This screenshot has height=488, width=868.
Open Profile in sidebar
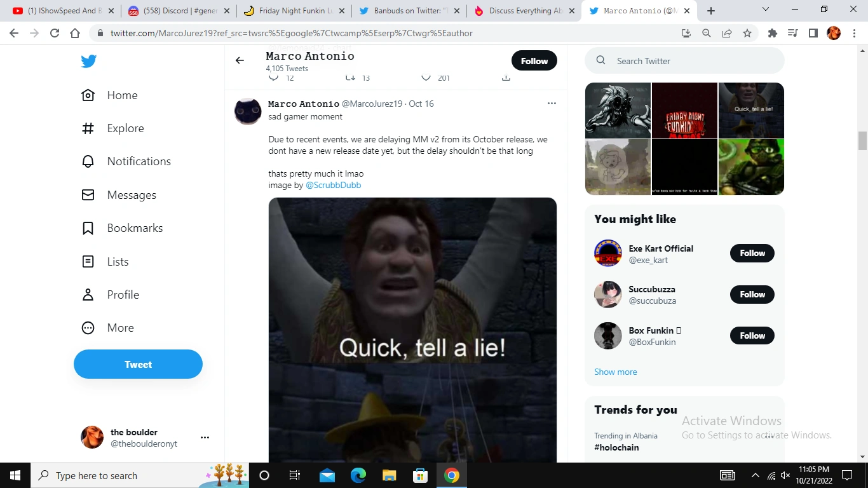coord(110,295)
